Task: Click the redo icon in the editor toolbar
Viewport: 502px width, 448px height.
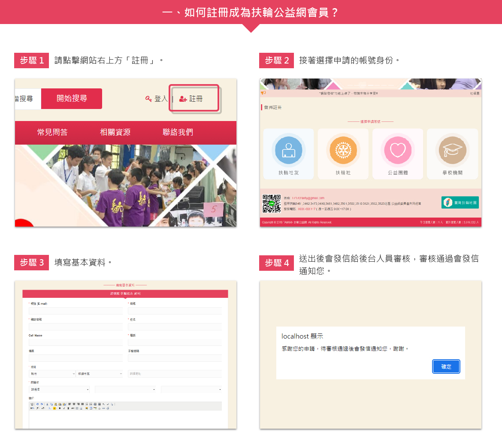Action: tap(42, 404)
